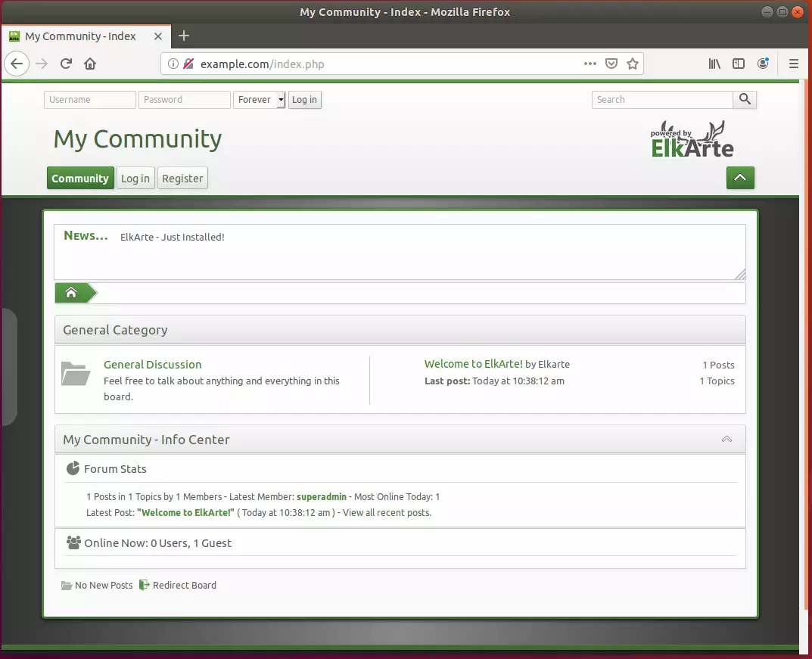The width and height of the screenshot is (812, 659).
Task: Click the My Community site title
Action: coord(137,139)
